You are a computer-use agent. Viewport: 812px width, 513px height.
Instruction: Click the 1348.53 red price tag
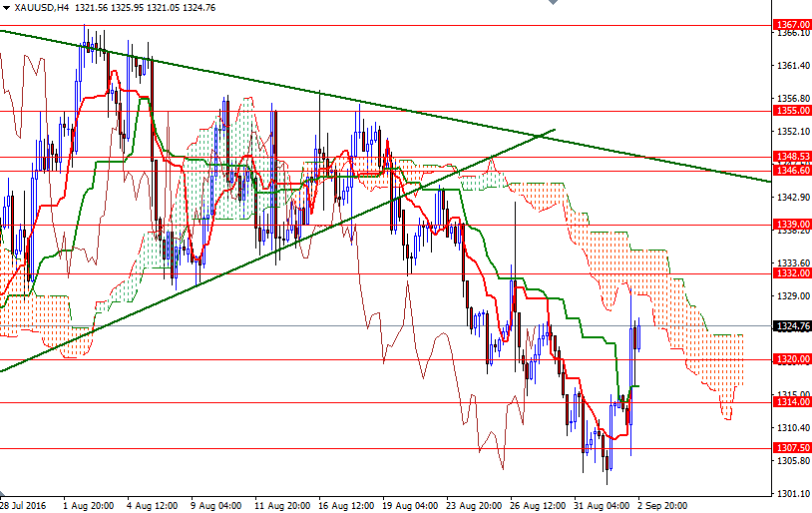(x=790, y=157)
